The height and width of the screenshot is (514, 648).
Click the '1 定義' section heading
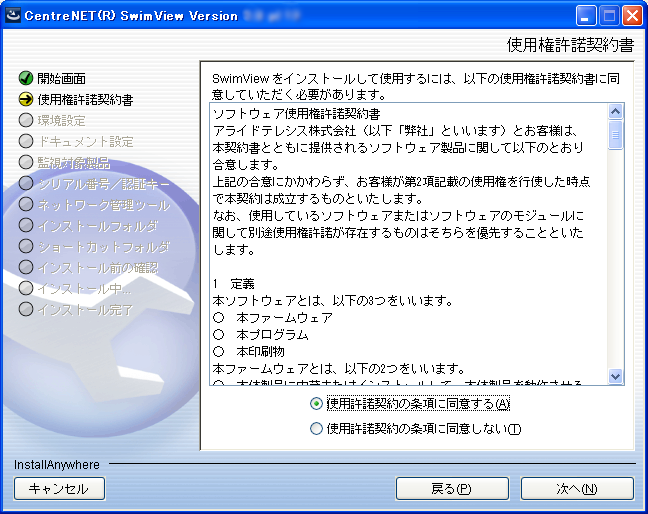point(233,284)
